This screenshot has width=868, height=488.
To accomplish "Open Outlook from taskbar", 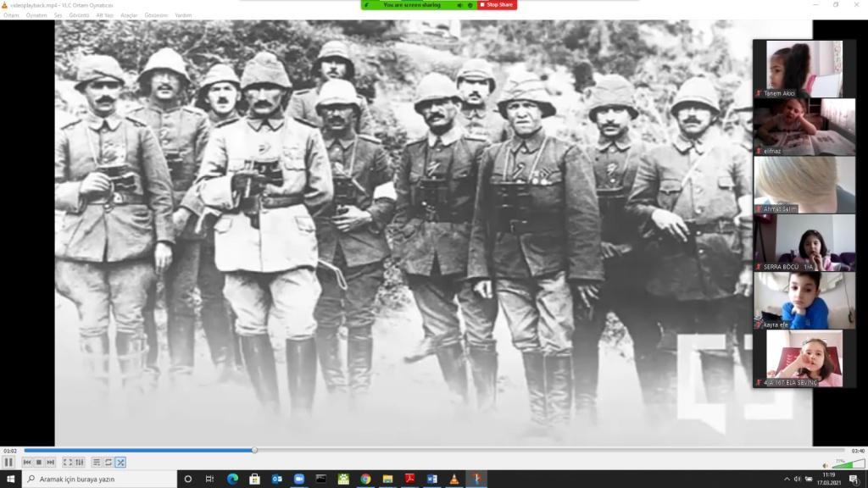I will click(277, 479).
